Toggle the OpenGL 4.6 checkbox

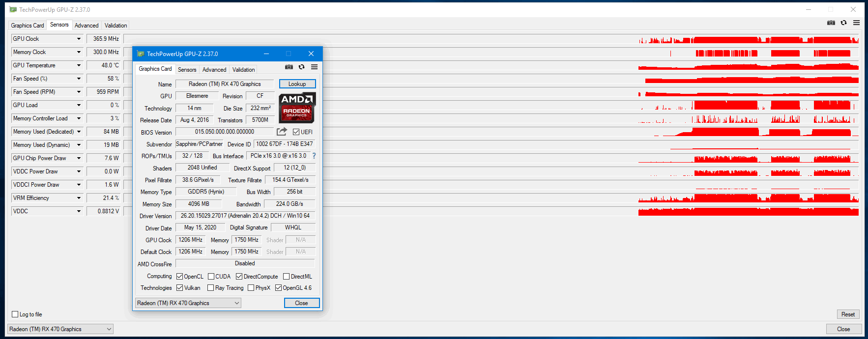pyautogui.click(x=278, y=288)
